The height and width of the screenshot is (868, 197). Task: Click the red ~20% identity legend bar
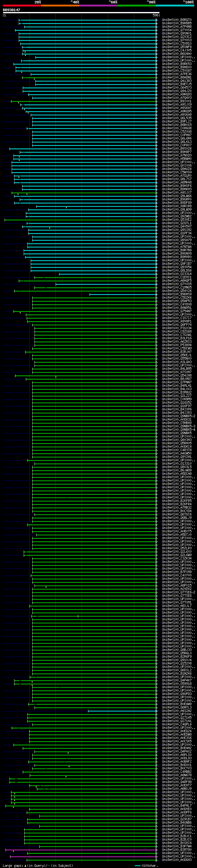(22, 6)
